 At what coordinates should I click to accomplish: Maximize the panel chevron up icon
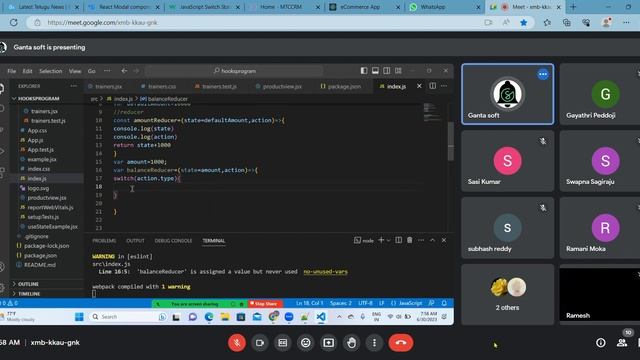tap(432, 240)
